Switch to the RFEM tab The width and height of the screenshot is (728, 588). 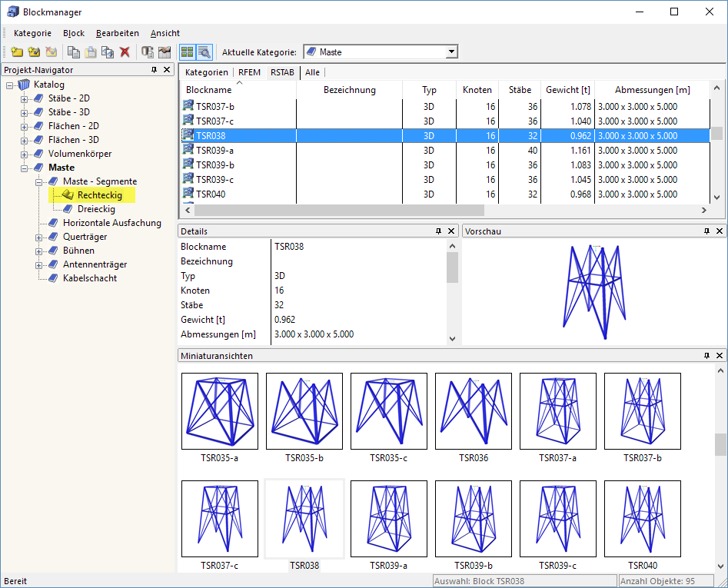pos(249,72)
